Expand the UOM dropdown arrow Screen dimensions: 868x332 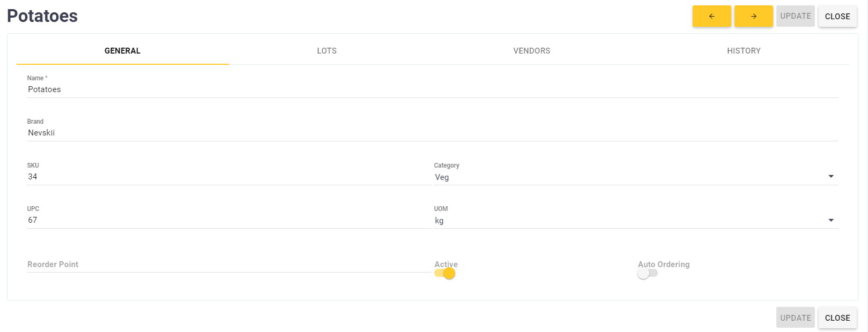click(x=831, y=220)
